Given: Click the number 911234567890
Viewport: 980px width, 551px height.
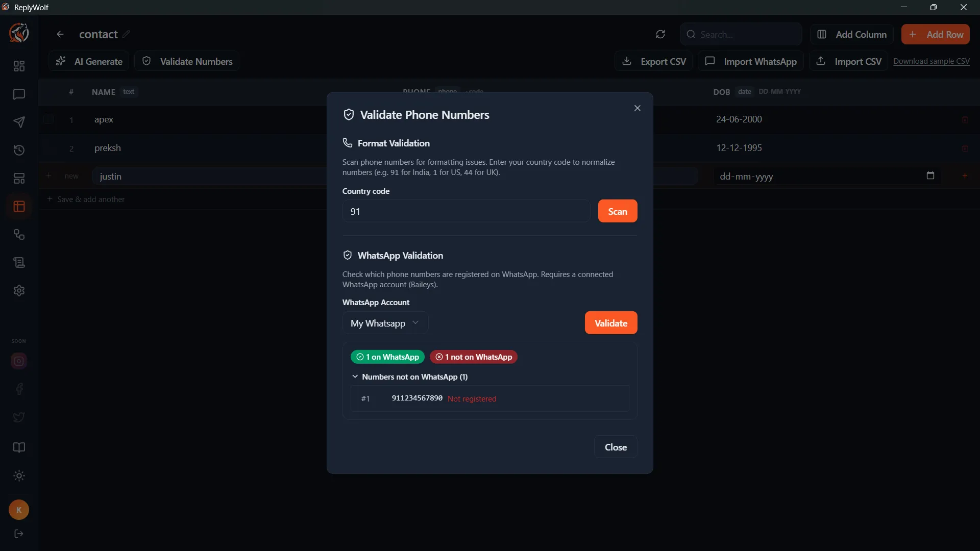Looking at the screenshot, I should (x=417, y=398).
